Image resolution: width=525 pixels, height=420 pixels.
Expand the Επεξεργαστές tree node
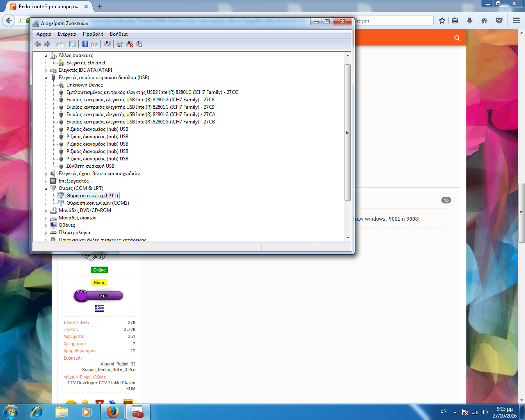[46, 181]
